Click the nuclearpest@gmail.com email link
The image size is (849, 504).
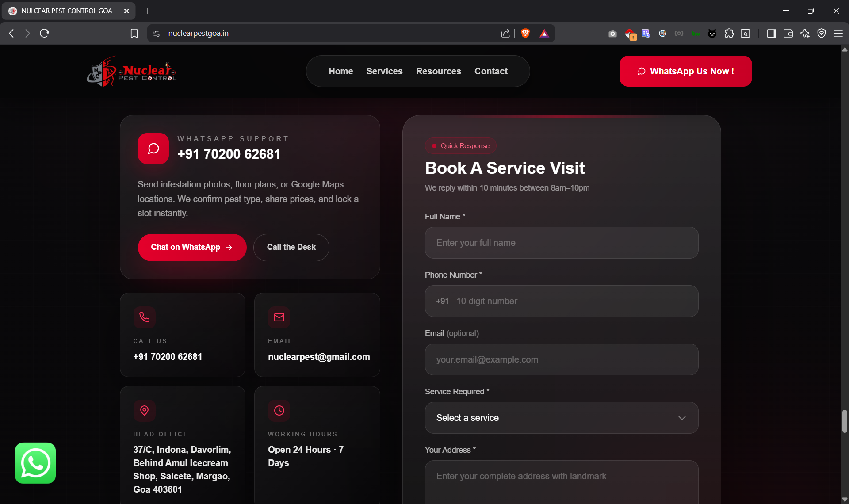319,357
